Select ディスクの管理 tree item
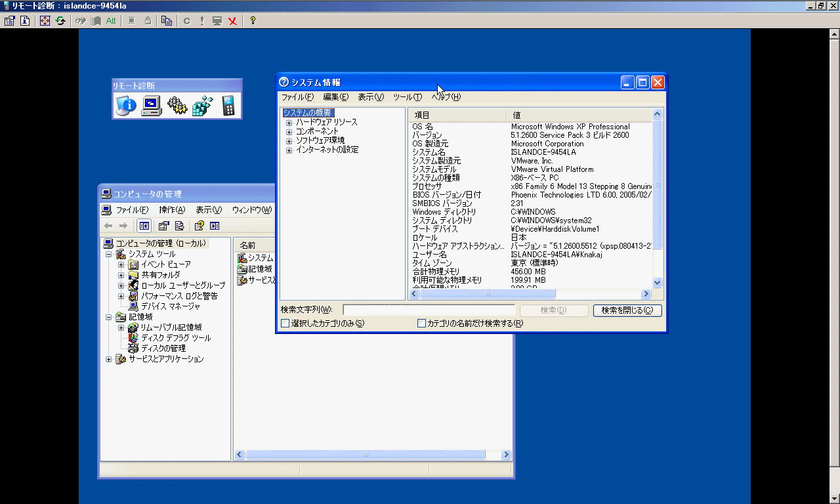Screen dimensions: 840x504 (163, 348)
